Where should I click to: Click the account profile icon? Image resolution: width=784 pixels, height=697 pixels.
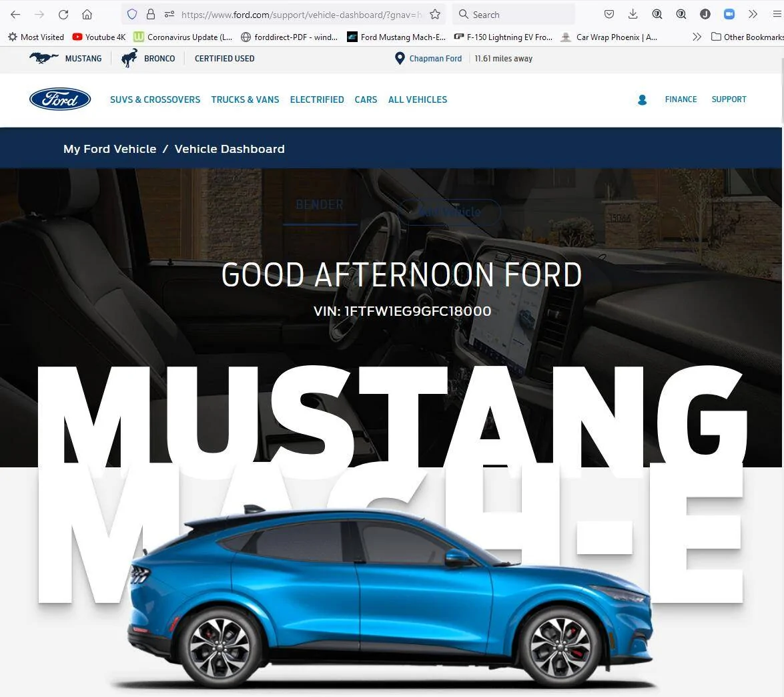[x=643, y=100]
